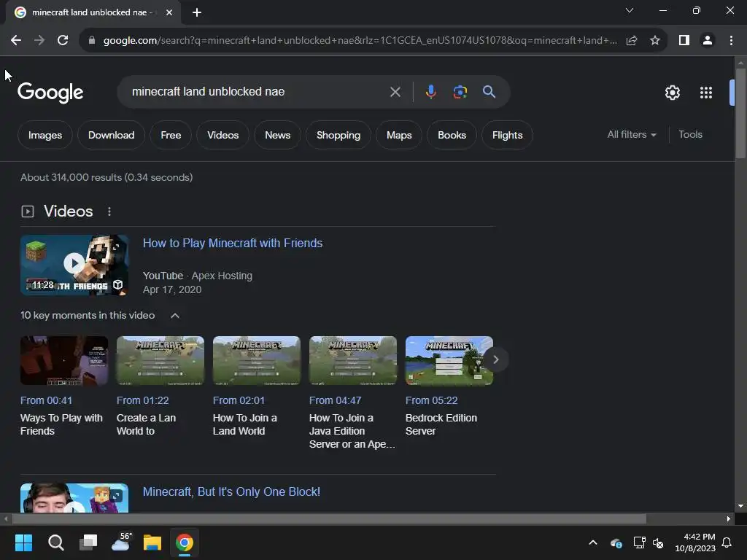Click the muted volume tray icon
The image size is (747, 560).
[659, 542]
